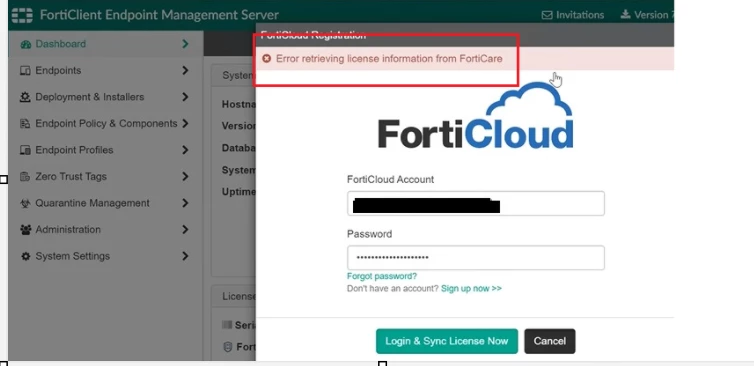Click the error retrieving license information message
The height and width of the screenshot is (366, 754).
[389, 59]
